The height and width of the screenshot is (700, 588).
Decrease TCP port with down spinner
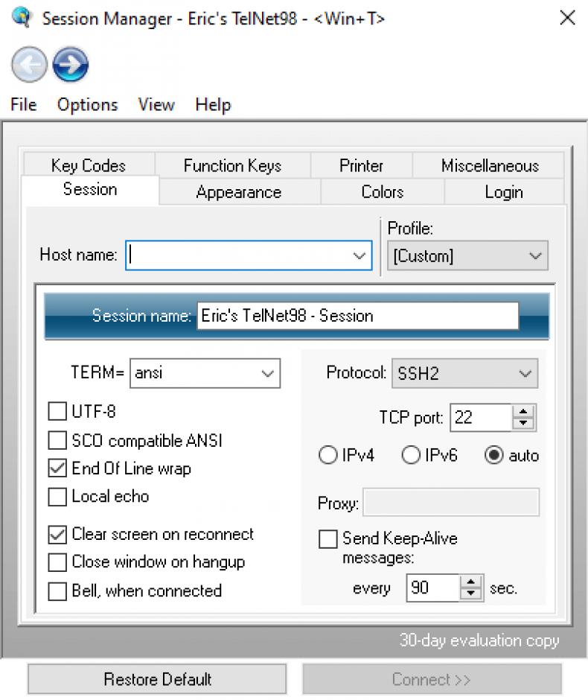click(523, 423)
